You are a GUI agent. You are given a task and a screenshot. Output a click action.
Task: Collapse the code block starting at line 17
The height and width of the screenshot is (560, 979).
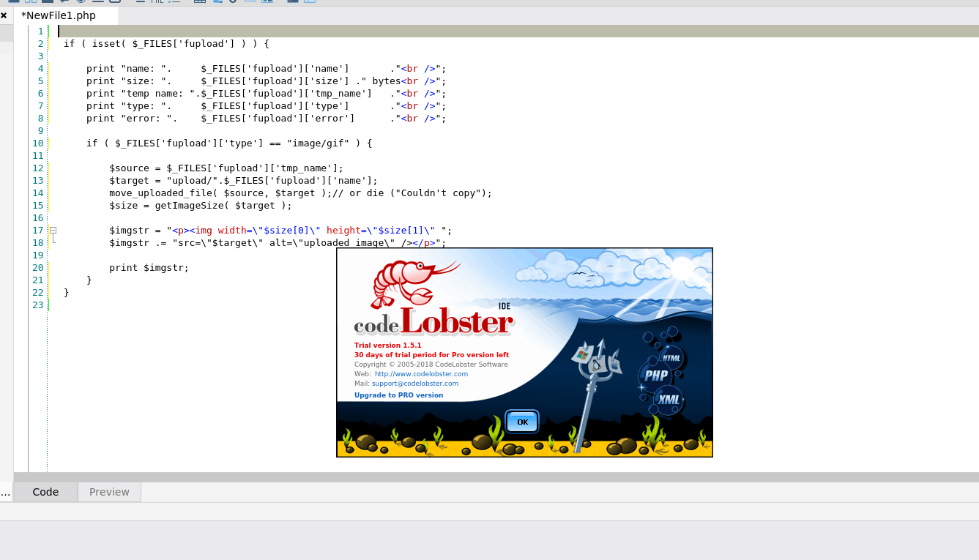52,230
